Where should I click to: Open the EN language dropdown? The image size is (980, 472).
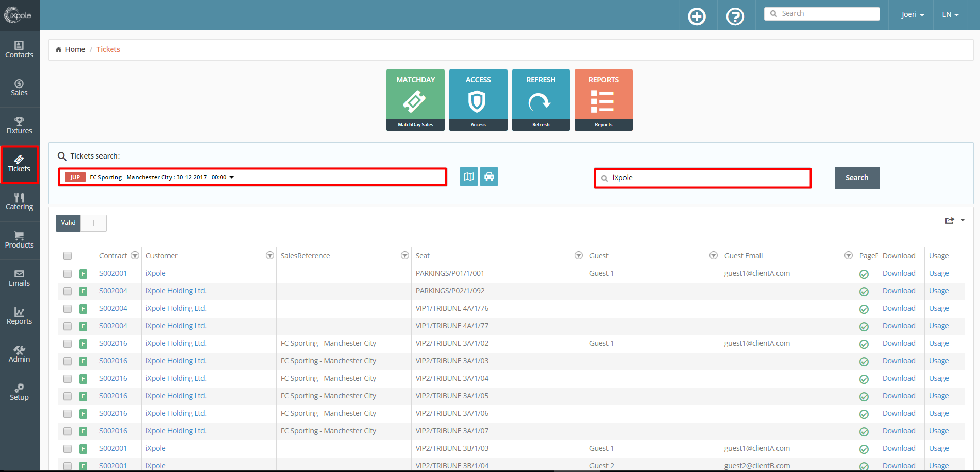[950, 14]
